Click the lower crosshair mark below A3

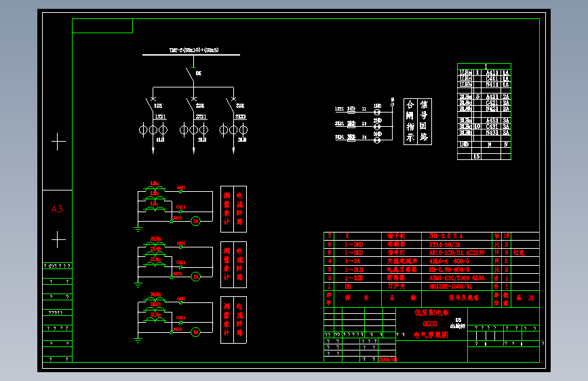point(58,239)
